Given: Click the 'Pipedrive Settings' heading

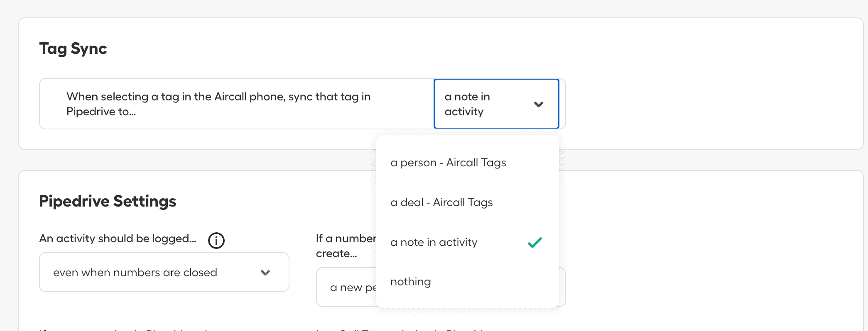Looking at the screenshot, I should 108,201.
